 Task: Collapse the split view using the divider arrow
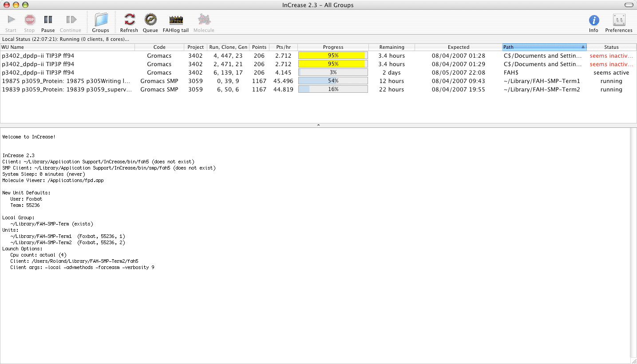[x=318, y=126]
